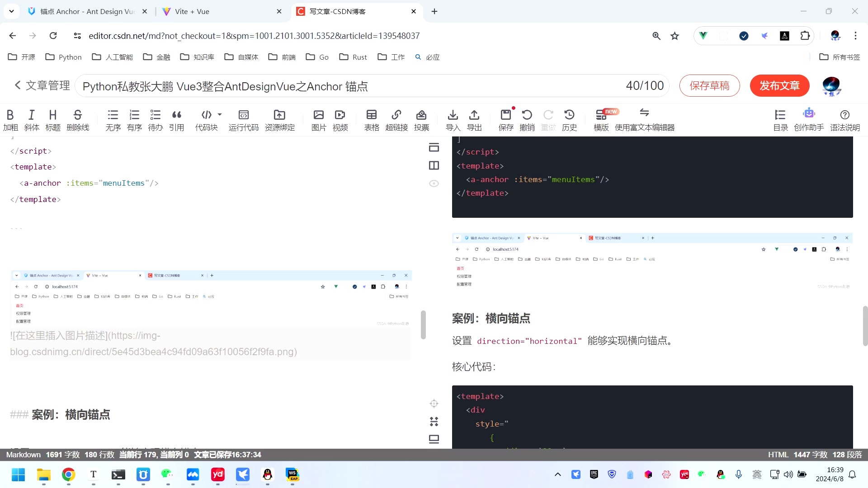This screenshot has height=488, width=868.
Task: Save a draft using 保存草稿
Action: (x=709, y=85)
